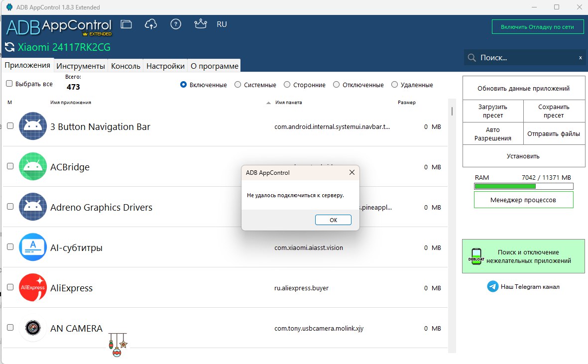This screenshot has width=588, height=364.
Task: Click the crown Extended version icon
Action: 201,24
